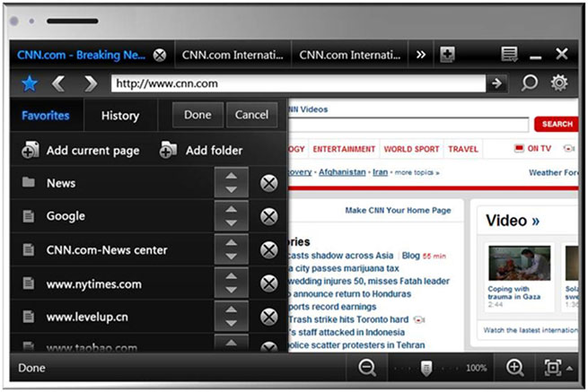
Task: Move Google favorite up
Action: point(232,209)
